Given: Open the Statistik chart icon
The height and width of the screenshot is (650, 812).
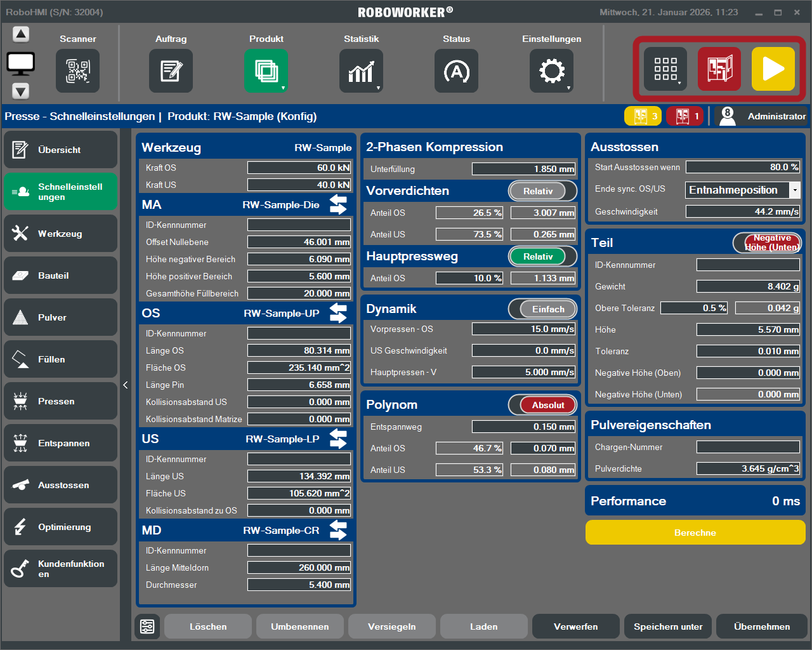Looking at the screenshot, I should (361, 70).
